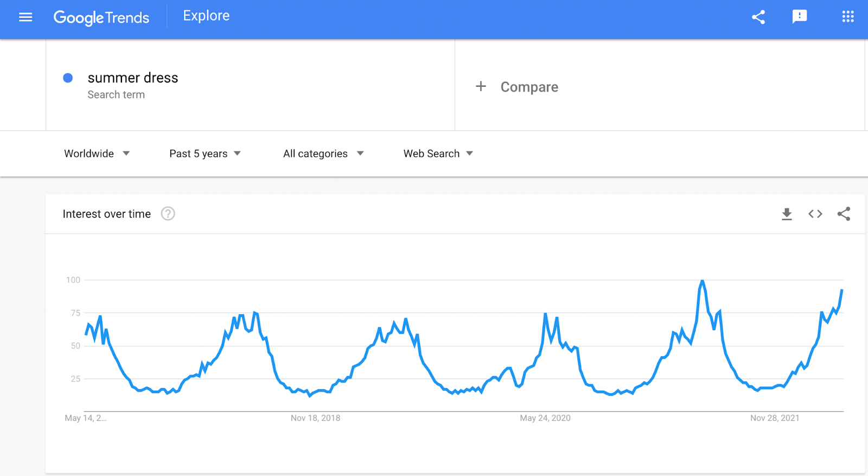This screenshot has width=868, height=476.
Task: Expand the All categories dropdown
Action: (323, 154)
